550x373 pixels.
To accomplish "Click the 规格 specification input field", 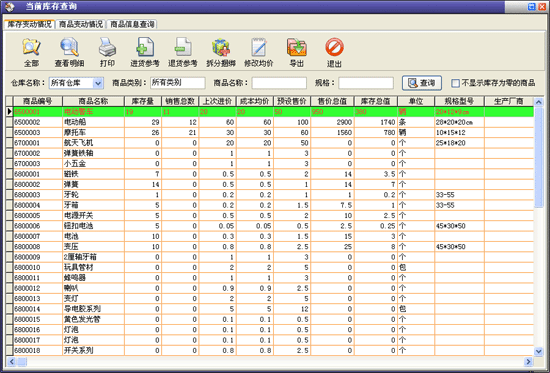I will [366, 83].
